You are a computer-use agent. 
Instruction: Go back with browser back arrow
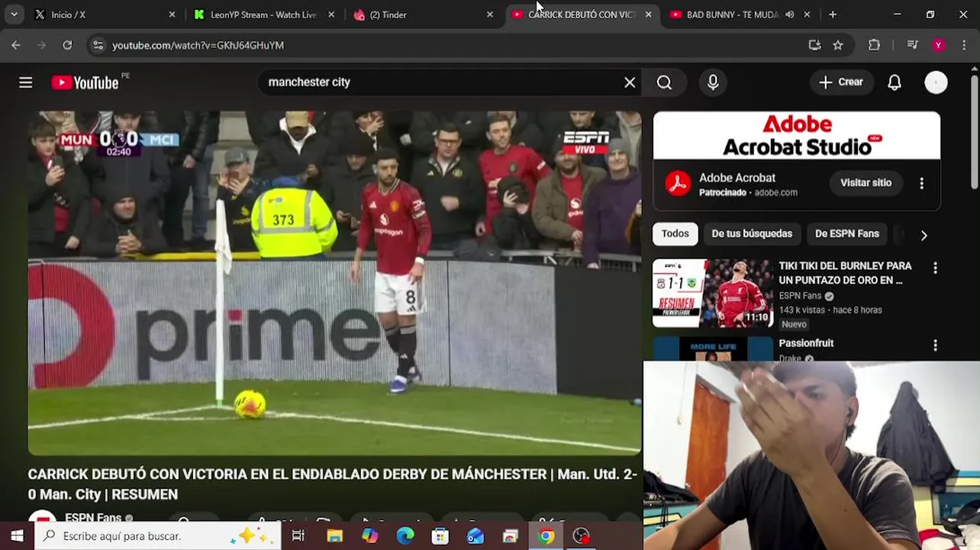(16, 45)
